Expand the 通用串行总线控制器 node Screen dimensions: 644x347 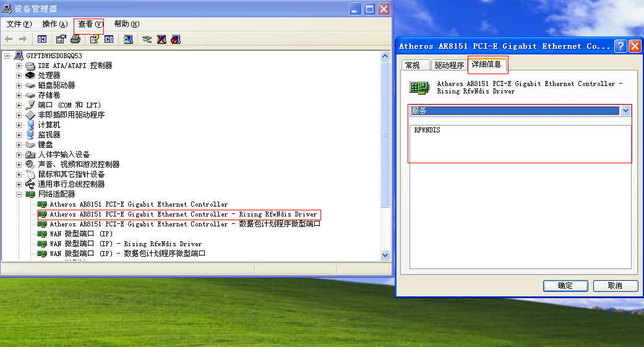19,184
